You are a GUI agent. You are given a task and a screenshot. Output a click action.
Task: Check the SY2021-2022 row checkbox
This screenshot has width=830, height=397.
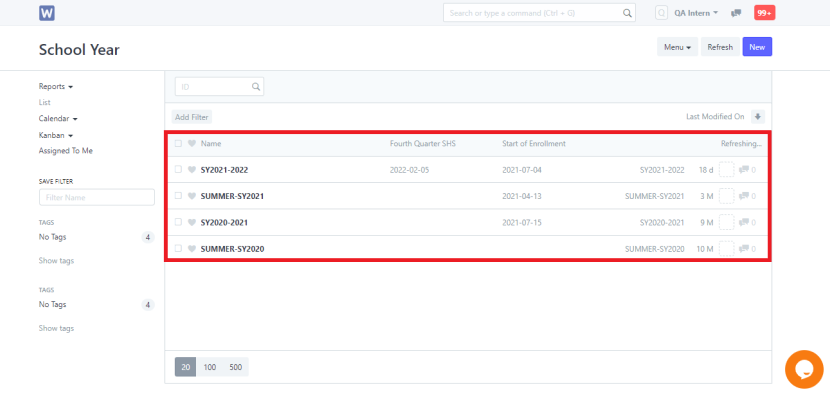[x=178, y=169]
